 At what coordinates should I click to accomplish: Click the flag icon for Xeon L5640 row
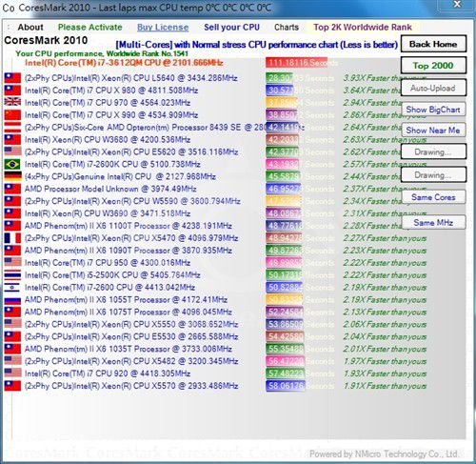[12, 78]
